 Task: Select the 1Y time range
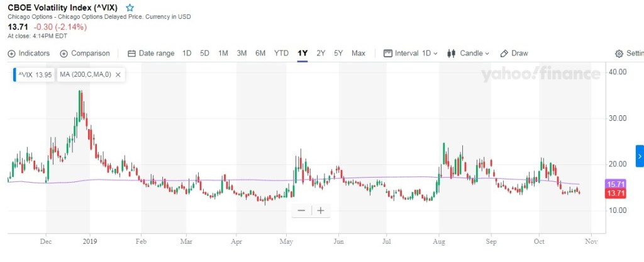coord(303,54)
